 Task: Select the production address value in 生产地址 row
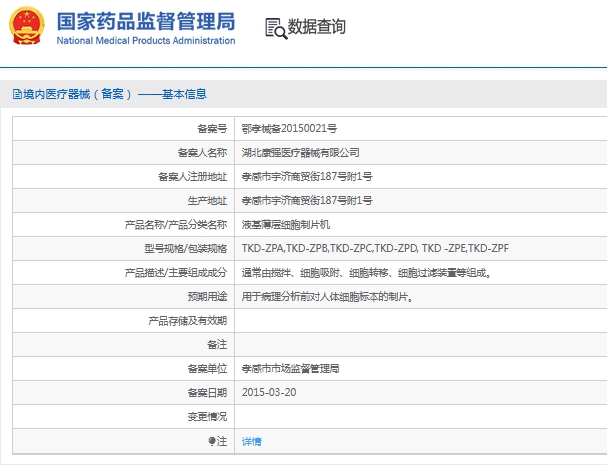307,201
